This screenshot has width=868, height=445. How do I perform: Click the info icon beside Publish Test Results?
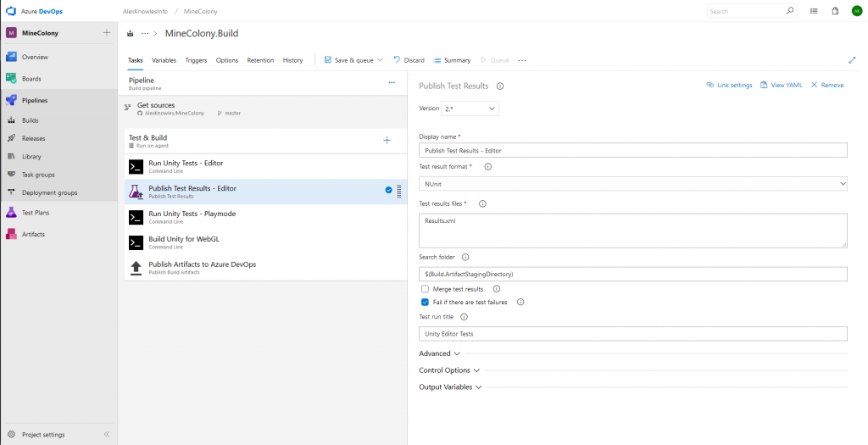(x=500, y=86)
